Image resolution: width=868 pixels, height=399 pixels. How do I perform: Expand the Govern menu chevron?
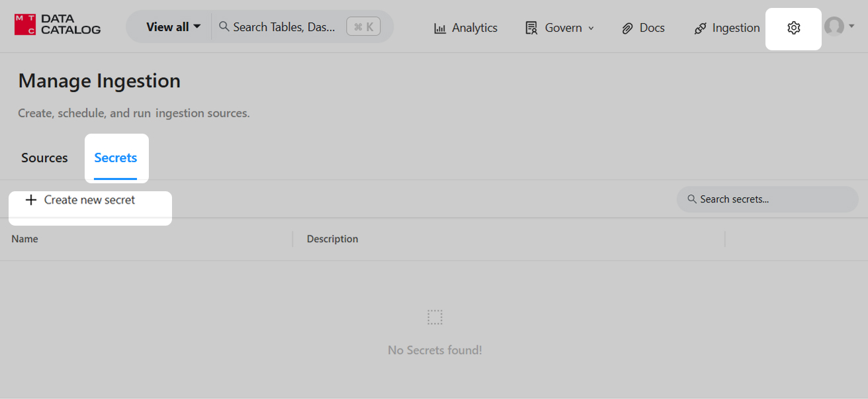591,28
